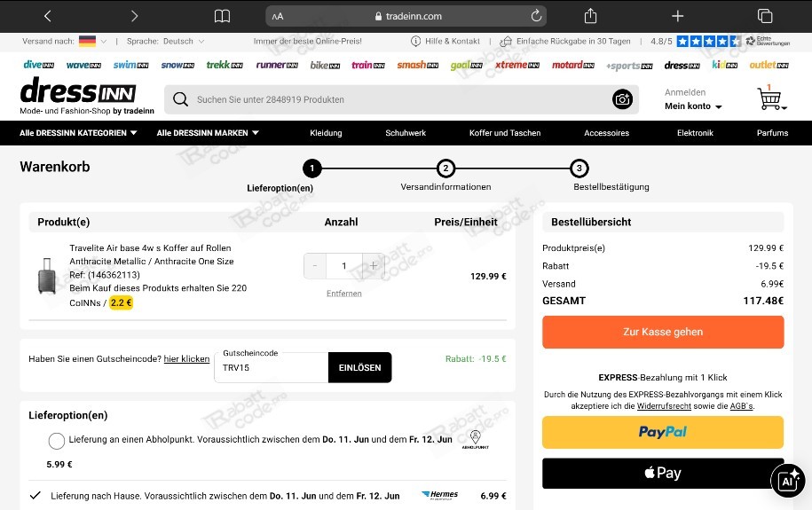Open the goalinn store logo
This screenshot has width=812, height=510.
click(x=467, y=66)
